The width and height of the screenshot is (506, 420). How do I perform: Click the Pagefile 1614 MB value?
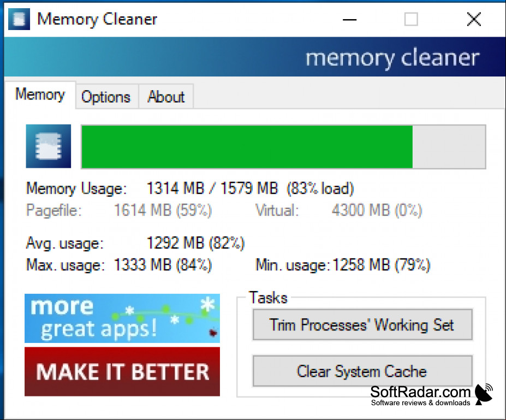coord(163,210)
